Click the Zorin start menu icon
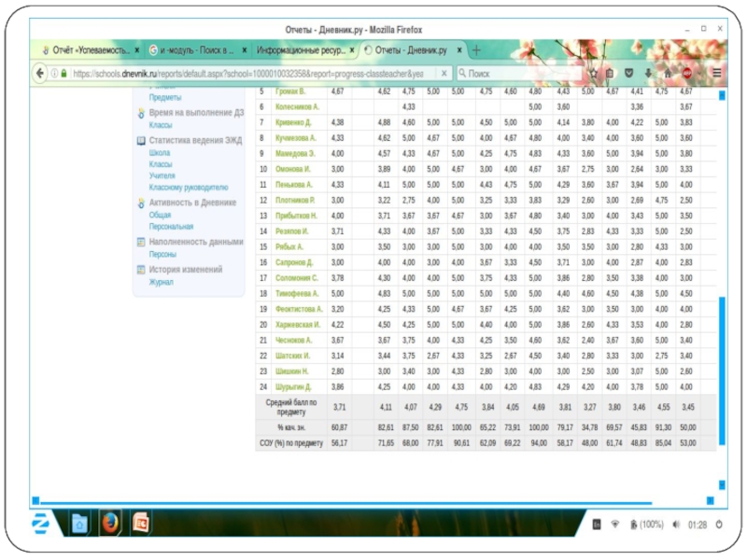The height and width of the screenshot is (560, 747). [x=42, y=522]
